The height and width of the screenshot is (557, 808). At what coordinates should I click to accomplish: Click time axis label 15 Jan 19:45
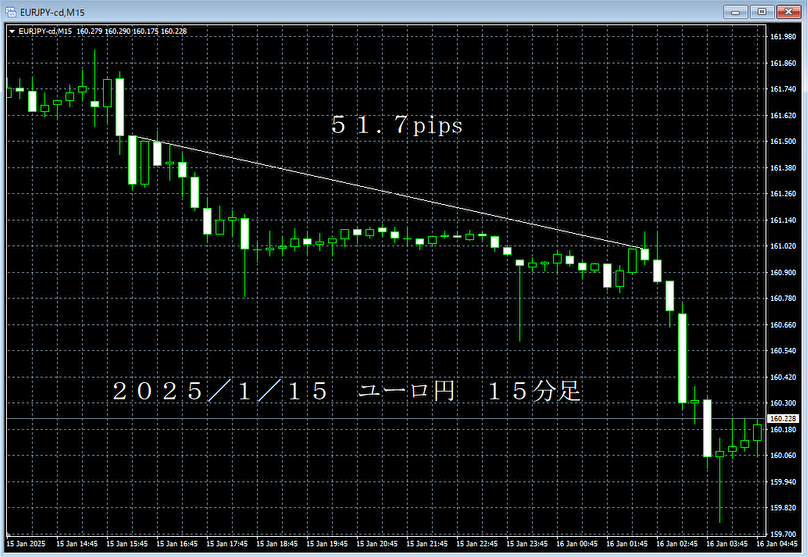(x=327, y=544)
